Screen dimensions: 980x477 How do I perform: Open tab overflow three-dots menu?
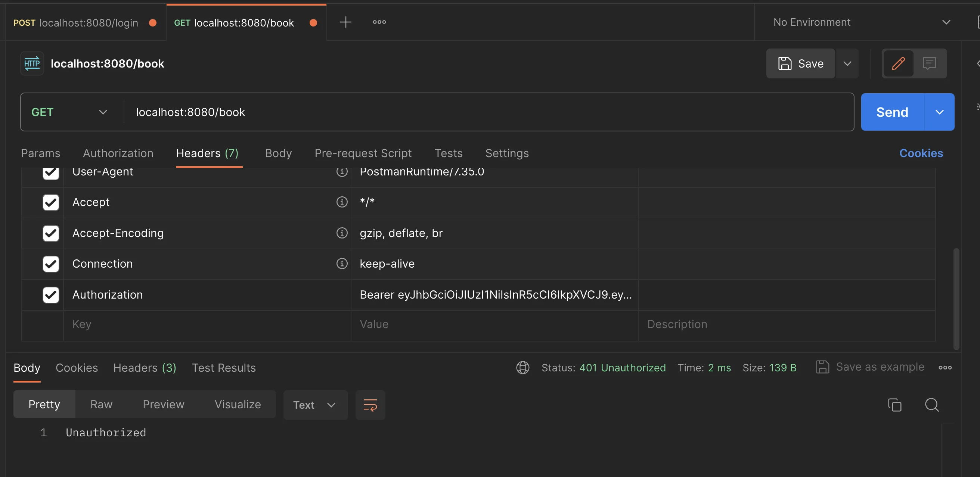pyautogui.click(x=379, y=22)
